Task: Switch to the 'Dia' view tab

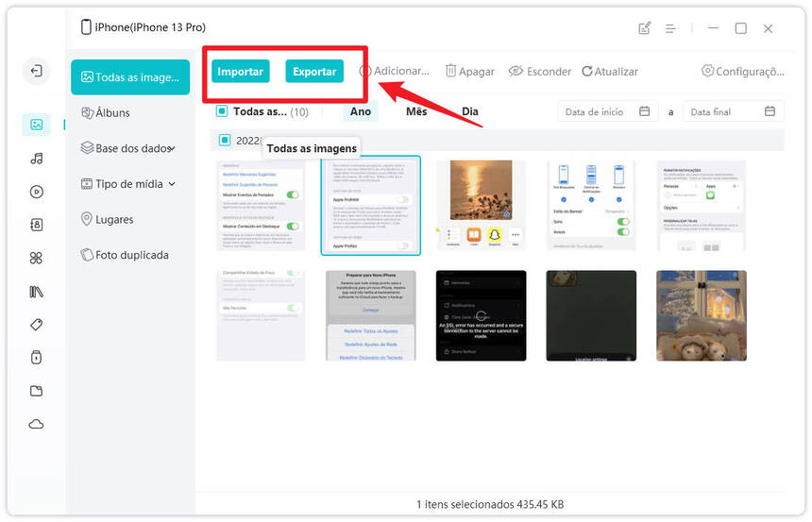Action: click(x=470, y=111)
